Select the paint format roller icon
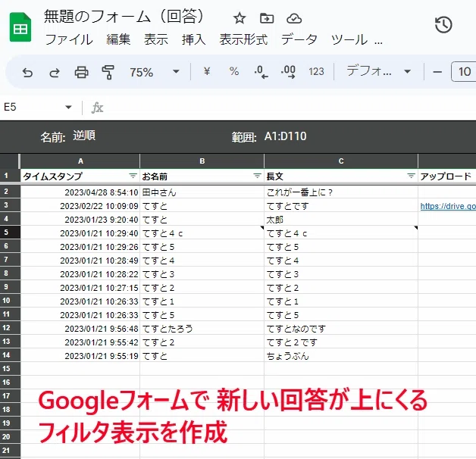 tap(108, 72)
